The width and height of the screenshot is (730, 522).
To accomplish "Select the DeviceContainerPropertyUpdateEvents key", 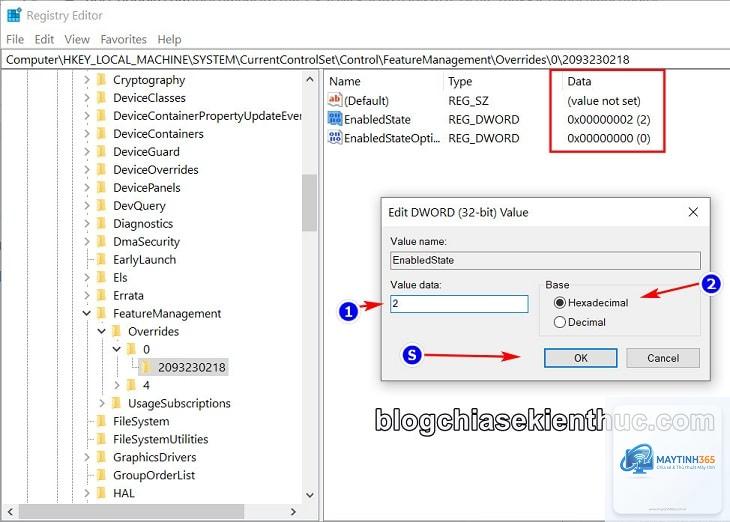I will coord(208,115).
